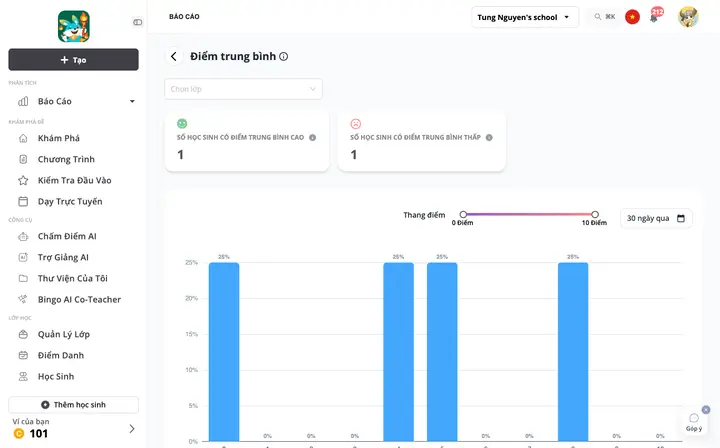Open Tung Nguyen's school dropdown
Image resolution: width=720 pixels, height=448 pixels.
525,17
